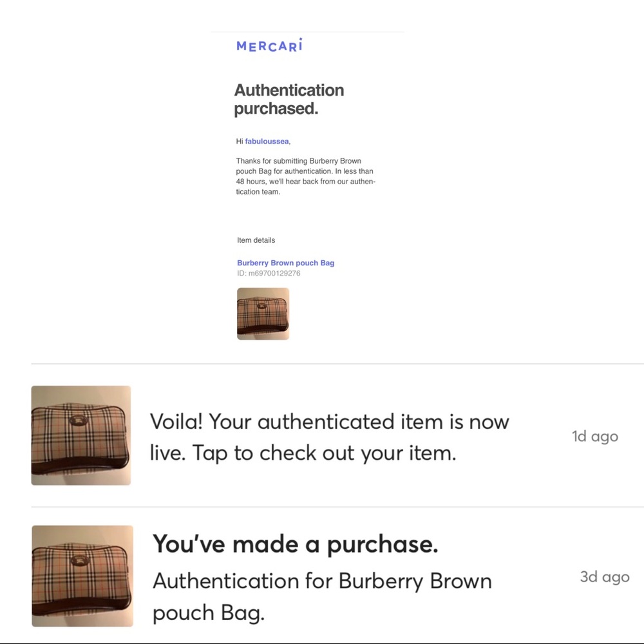The height and width of the screenshot is (644, 644).
Task: Open bag thumbnail in Voila notification
Action: (81, 435)
